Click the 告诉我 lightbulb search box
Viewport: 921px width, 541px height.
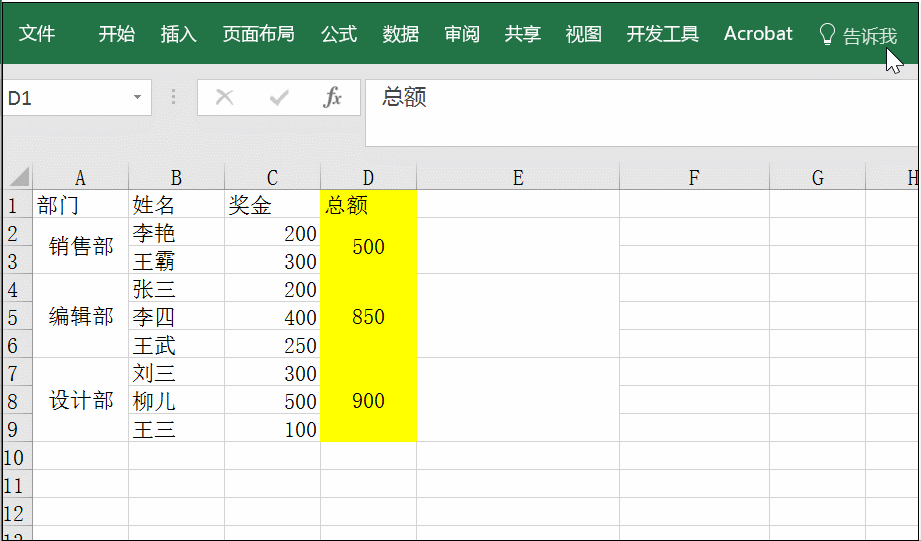858,35
